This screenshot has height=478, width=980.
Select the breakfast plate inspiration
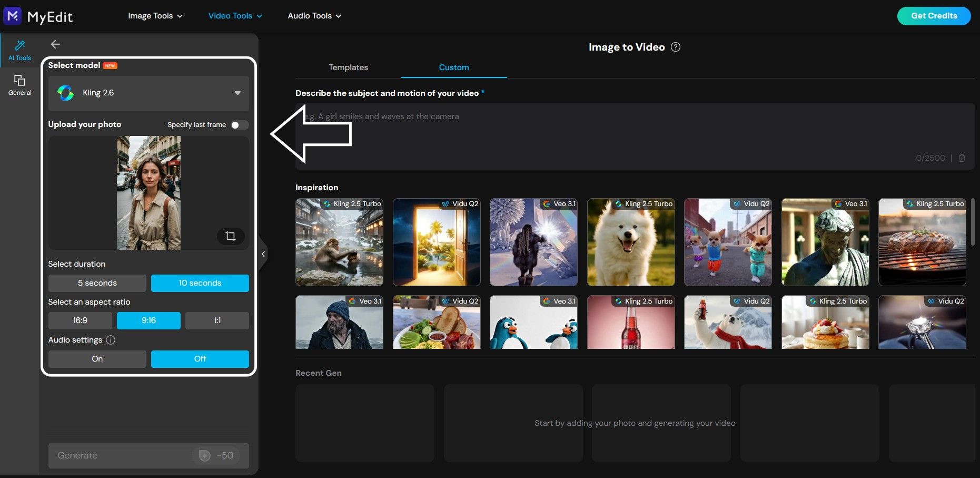pos(437,322)
